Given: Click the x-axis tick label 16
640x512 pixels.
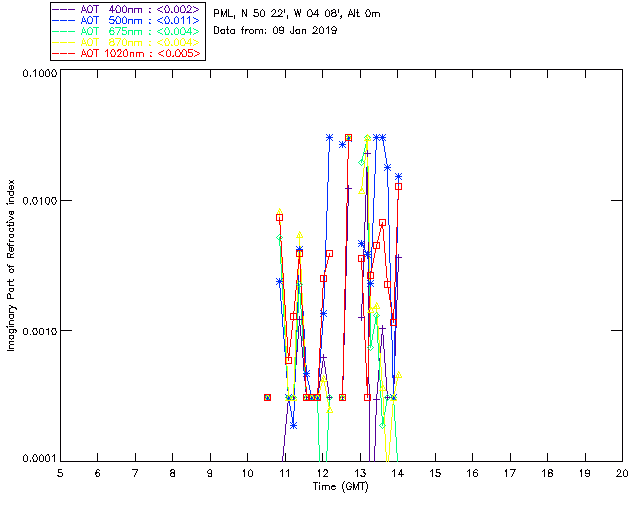Looking at the screenshot, I should [473, 473].
